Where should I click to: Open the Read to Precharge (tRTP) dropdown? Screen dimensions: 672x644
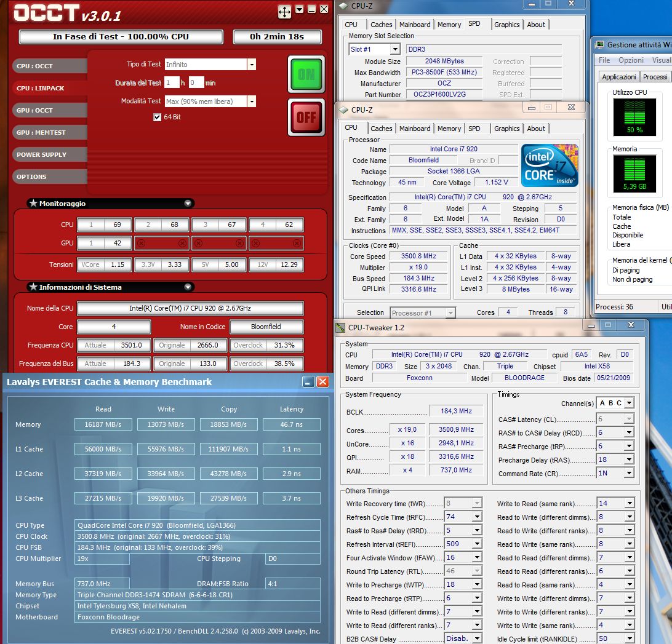[x=477, y=598]
